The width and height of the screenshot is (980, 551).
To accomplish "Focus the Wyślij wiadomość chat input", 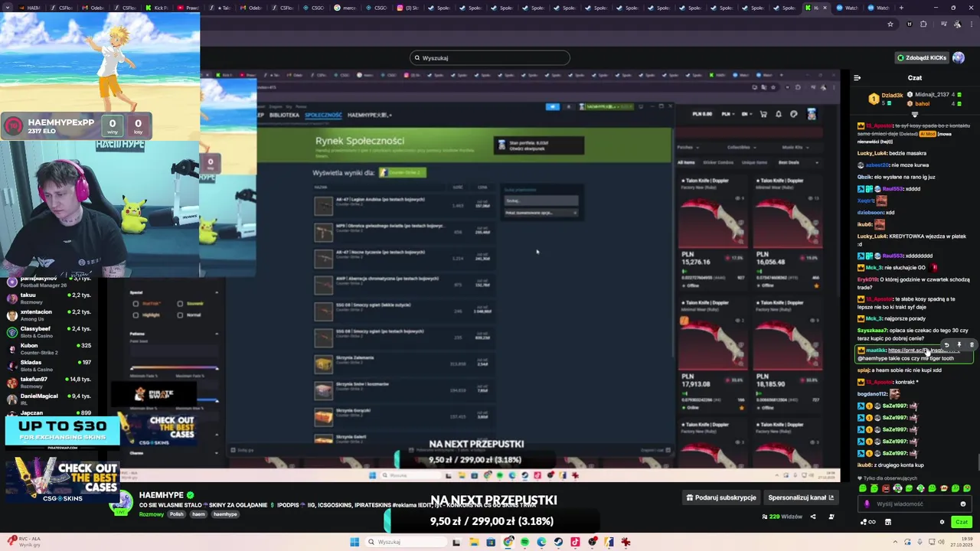I will [x=915, y=504].
